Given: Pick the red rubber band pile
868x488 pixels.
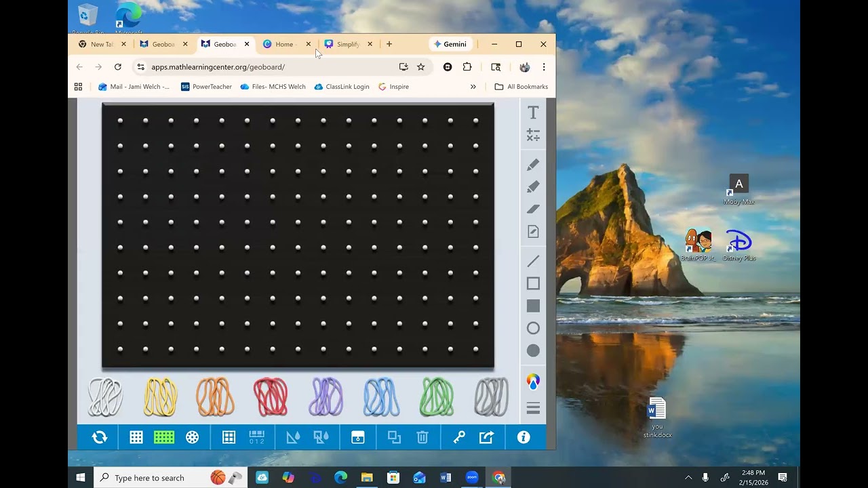Looking at the screenshot, I should point(271,397).
